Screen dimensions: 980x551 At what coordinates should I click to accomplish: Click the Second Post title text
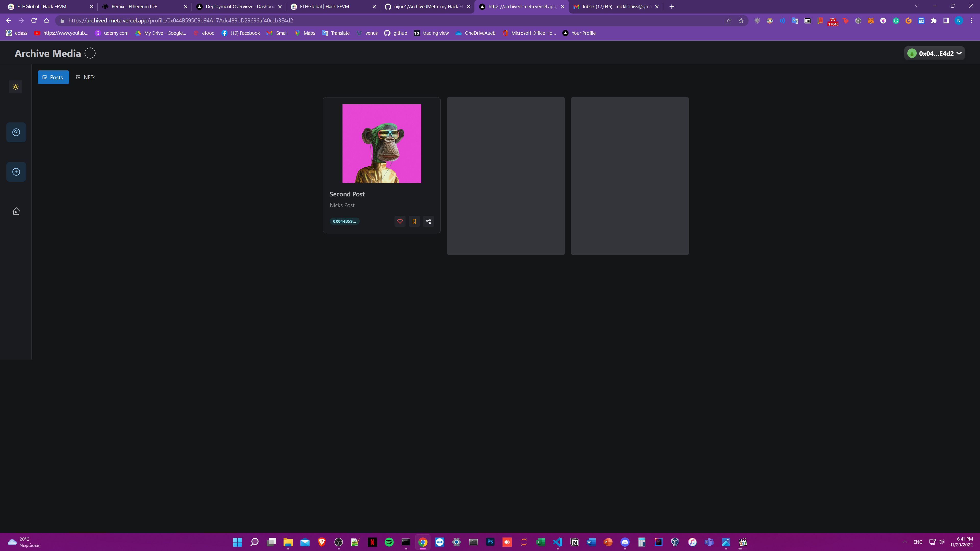point(347,194)
